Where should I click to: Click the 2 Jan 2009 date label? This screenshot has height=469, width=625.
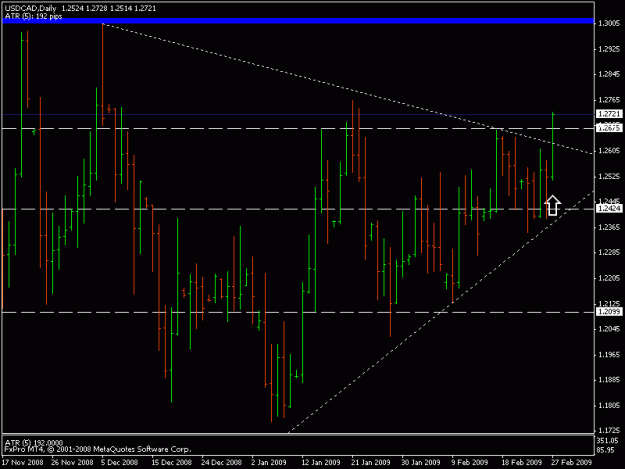pyautogui.click(x=269, y=462)
